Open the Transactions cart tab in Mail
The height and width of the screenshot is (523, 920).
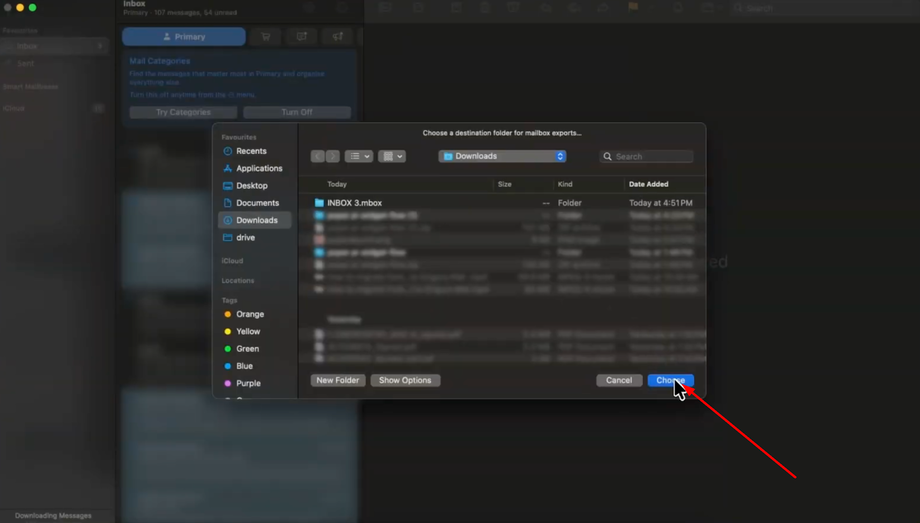pyautogui.click(x=266, y=36)
